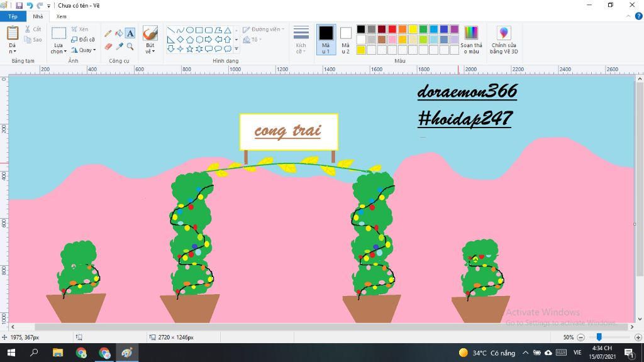Click the zoom out minus button

click(580, 337)
